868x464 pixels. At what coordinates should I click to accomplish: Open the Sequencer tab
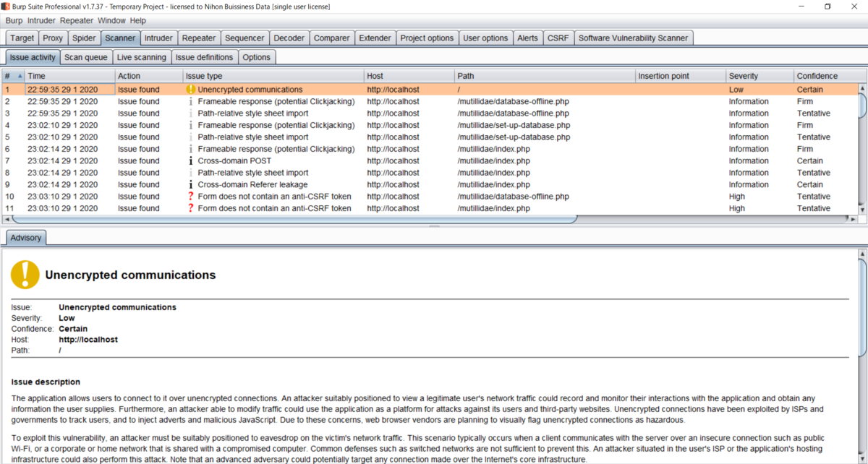244,38
